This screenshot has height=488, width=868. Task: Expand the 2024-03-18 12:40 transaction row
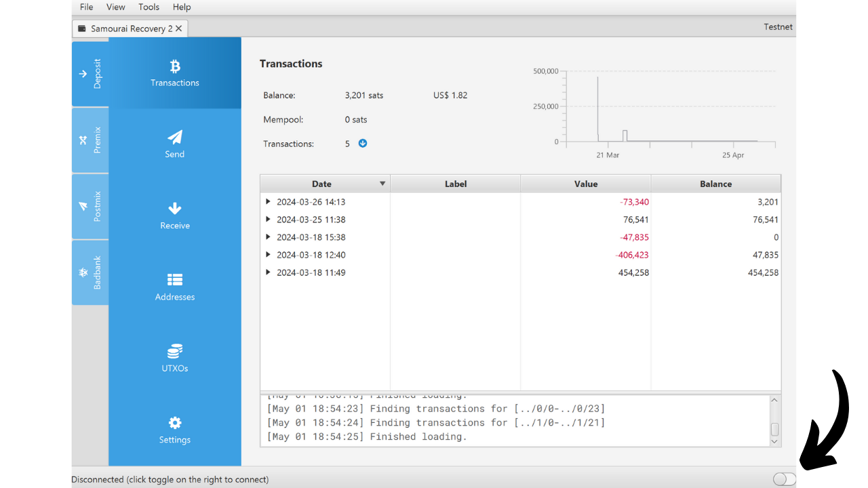269,255
